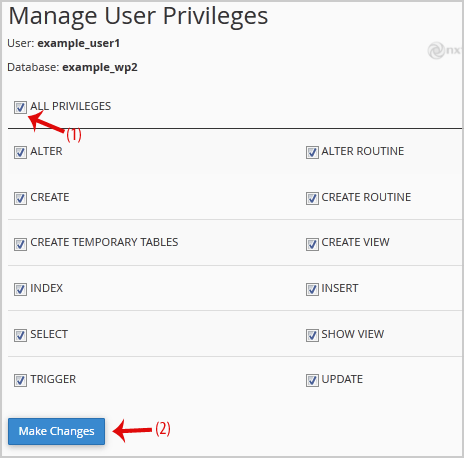Uncheck the SELECT privilege checkbox
The image size is (464, 458).
[20, 335]
